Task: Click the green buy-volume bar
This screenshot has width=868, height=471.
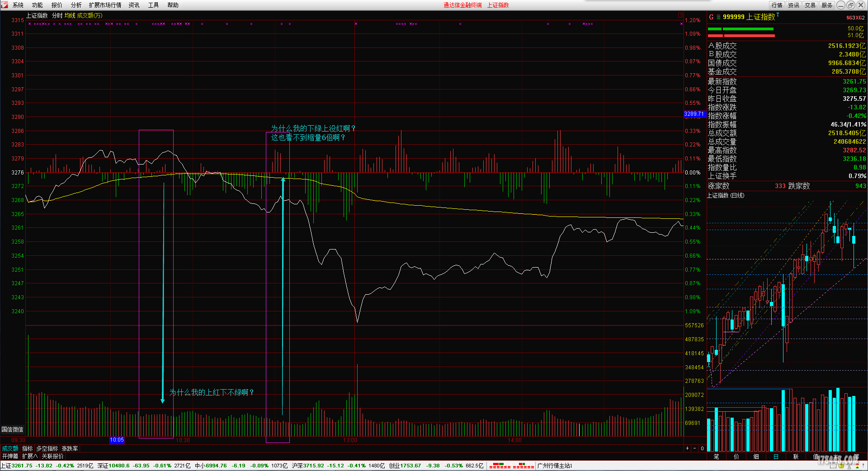Action: tap(741, 29)
